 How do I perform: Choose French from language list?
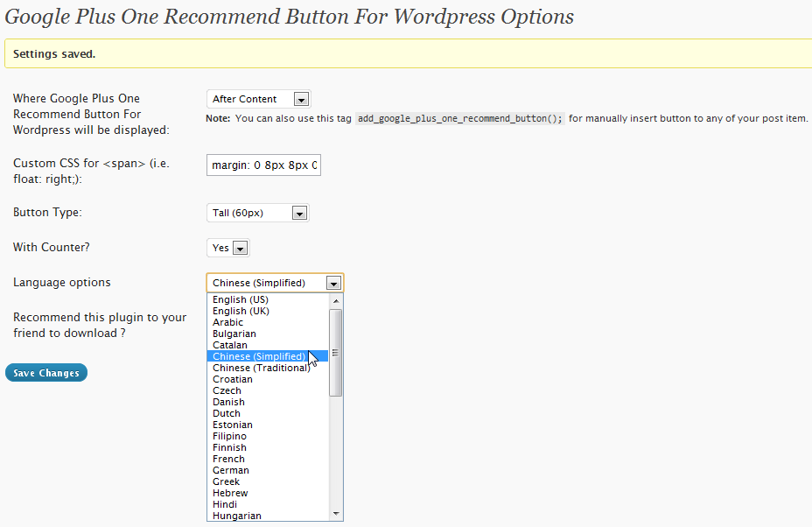pyautogui.click(x=267, y=459)
